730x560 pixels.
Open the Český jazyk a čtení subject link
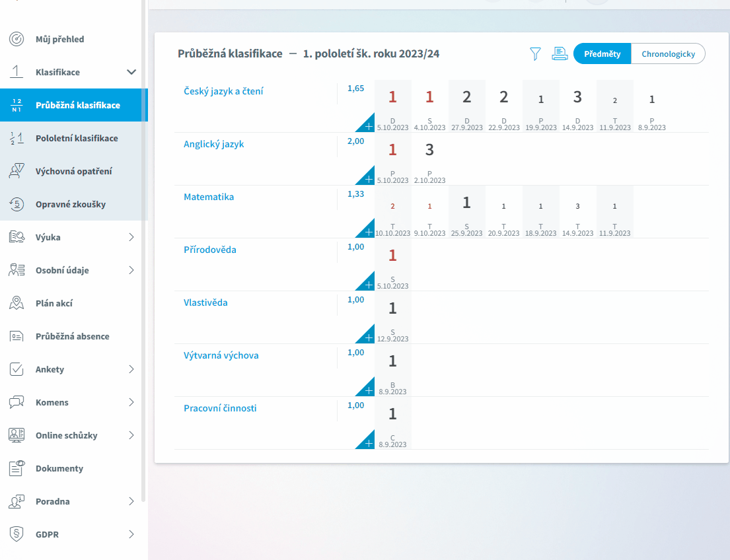tap(223, 91)
